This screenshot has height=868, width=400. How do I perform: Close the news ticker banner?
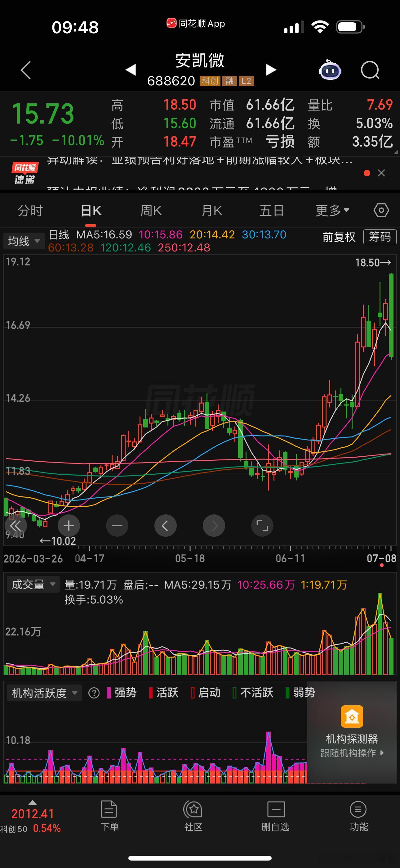point(381,173)
